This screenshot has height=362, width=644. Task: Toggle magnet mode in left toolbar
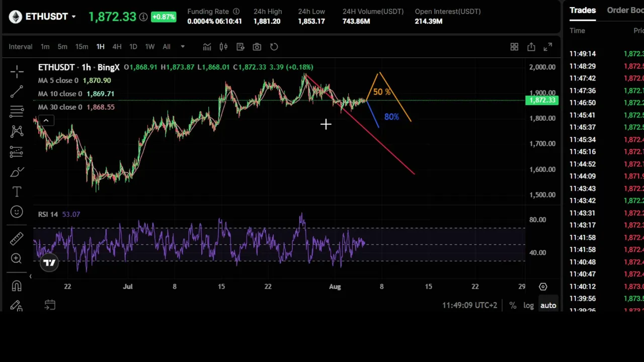coord(17,286)
